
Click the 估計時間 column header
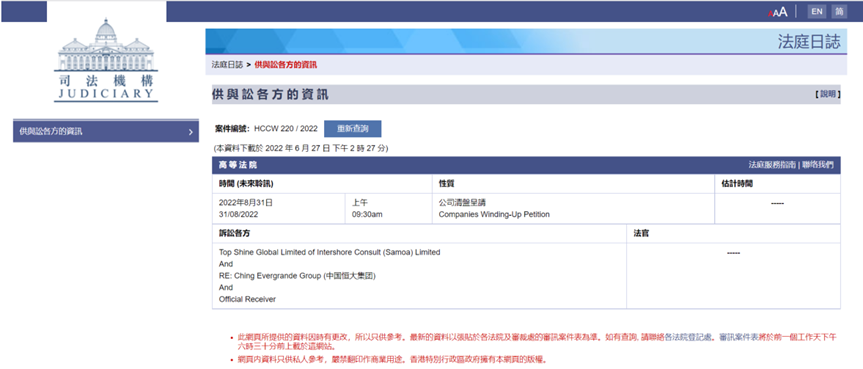tap(736, 183)
